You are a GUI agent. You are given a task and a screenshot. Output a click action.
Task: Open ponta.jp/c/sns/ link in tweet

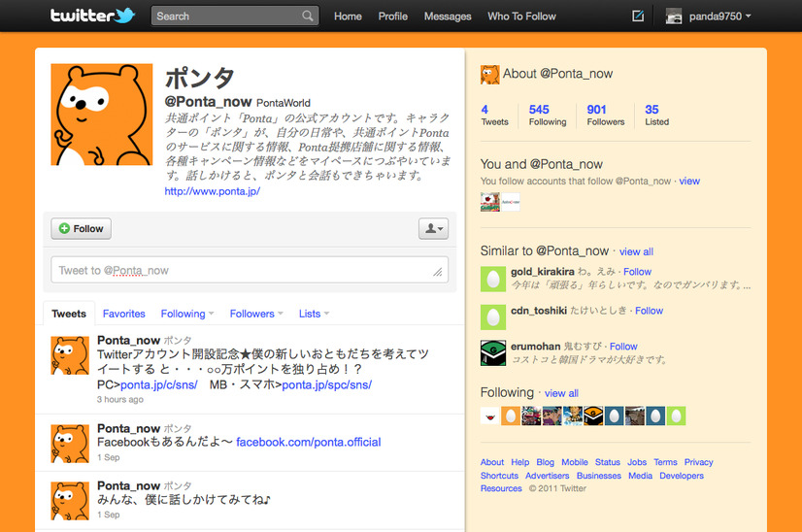coord(159,384)
